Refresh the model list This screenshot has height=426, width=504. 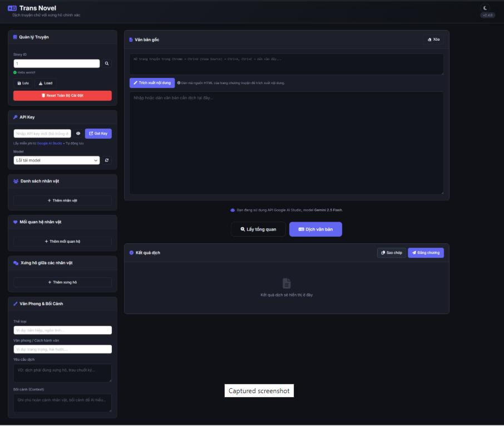pyautogui.click(x=107, y=160)
